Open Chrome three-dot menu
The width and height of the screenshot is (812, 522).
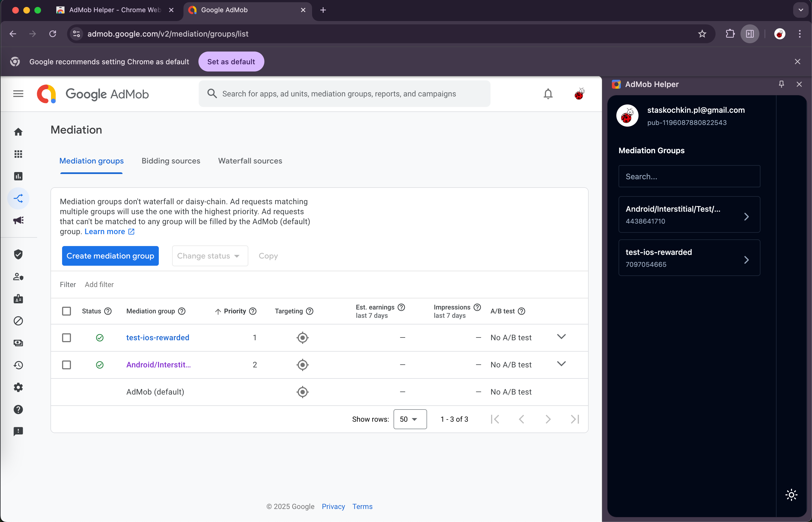(800, 34)
